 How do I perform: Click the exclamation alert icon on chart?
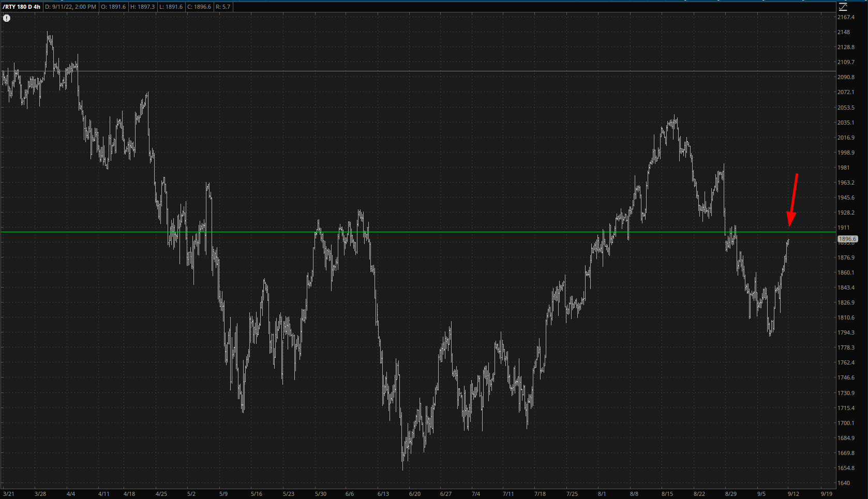[x=7, y=18]
